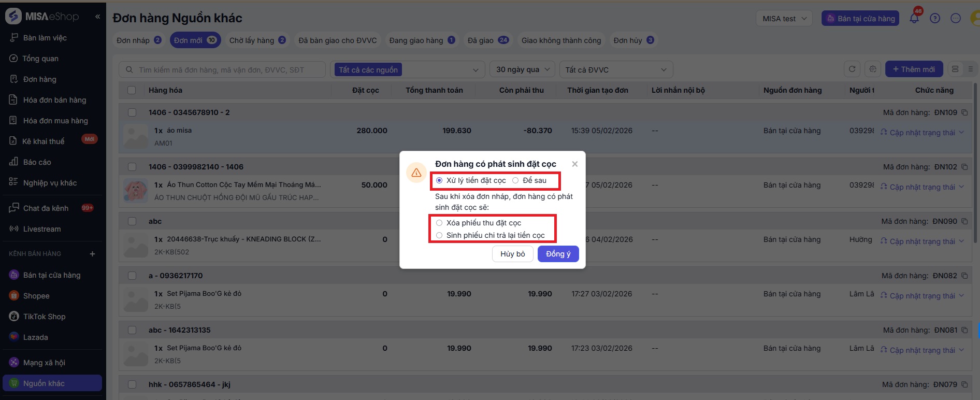
Task: Copy order code ĐN082
Action: point(964,276)
